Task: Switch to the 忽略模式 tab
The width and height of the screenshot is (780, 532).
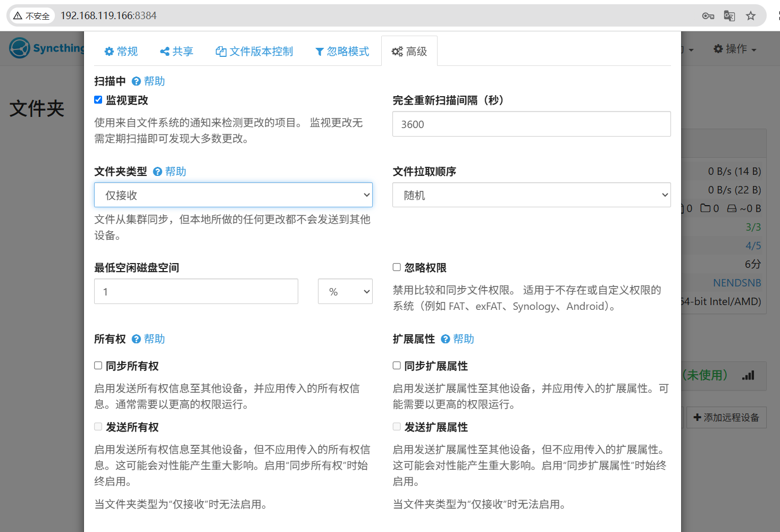Action: click(342, 52)
